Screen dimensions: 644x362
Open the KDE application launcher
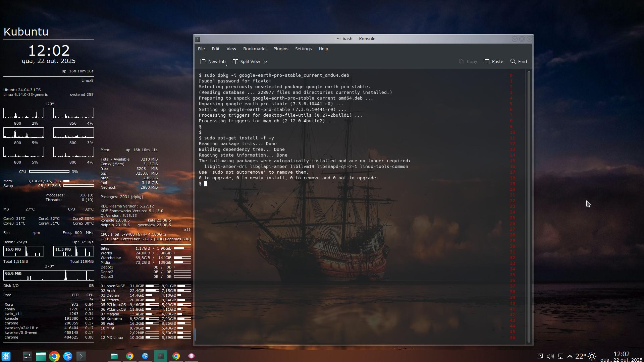tap(6, 356)
